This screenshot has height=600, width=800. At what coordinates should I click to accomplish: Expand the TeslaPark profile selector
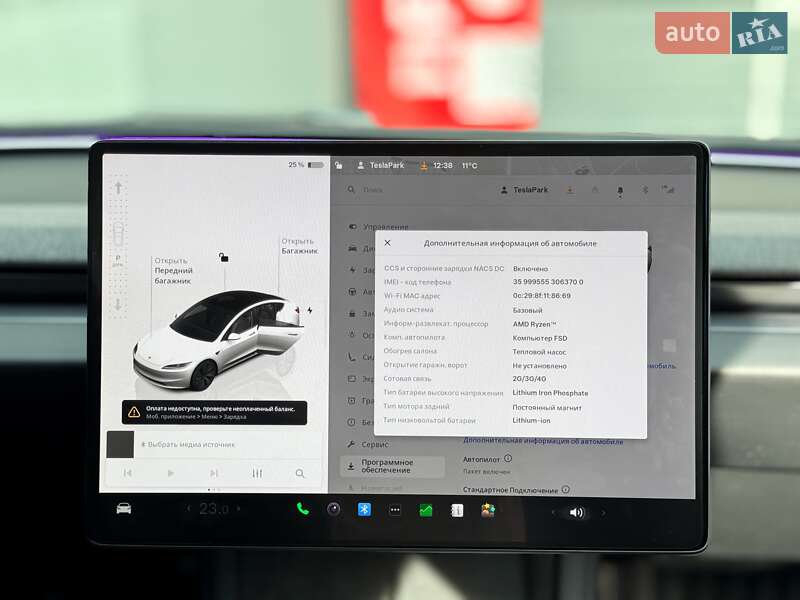(523, 189)
